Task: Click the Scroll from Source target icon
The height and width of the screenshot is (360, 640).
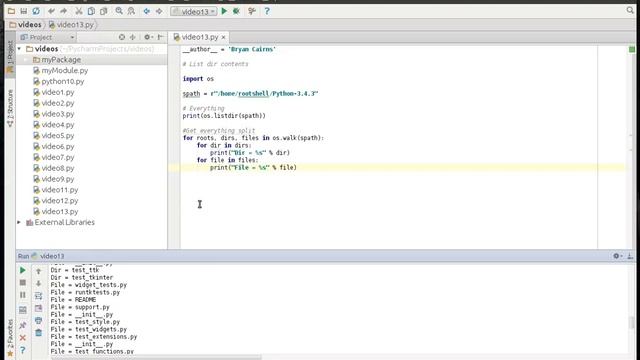Action: coord(122,37)
